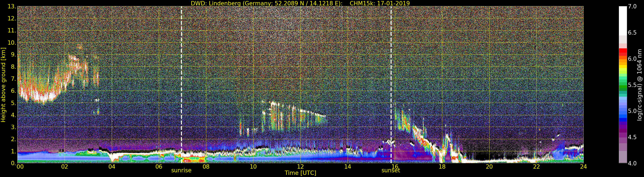The height and width of the screenshot is (177, 644).
Task: Click height axis tick "5."
Action: [13, 103]
